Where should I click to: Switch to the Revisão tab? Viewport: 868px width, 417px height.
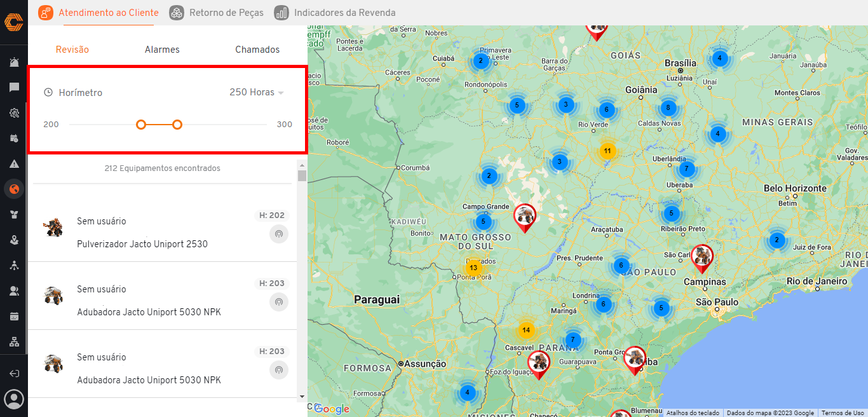coord(72,50)
